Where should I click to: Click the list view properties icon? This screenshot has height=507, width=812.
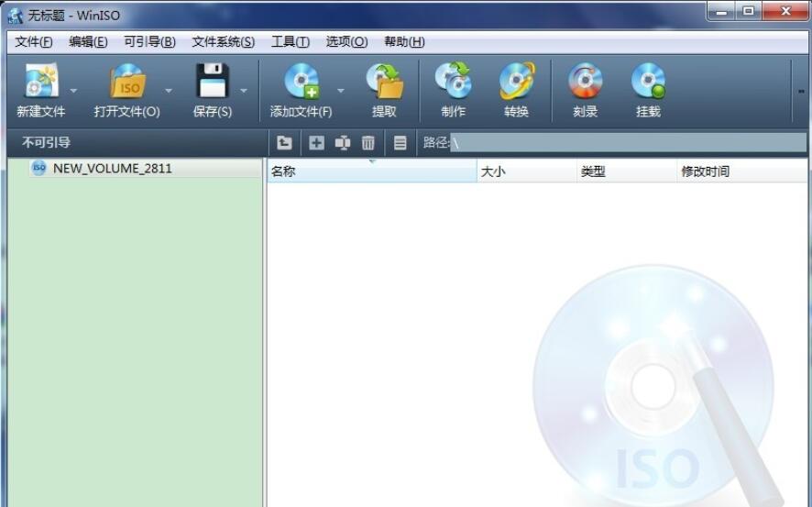tap(400, 142)
